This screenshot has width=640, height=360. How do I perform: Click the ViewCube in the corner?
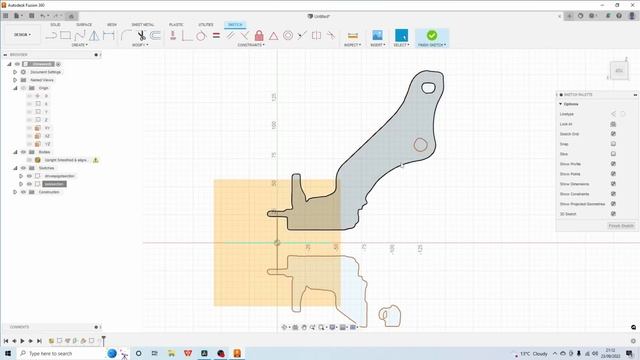click(619, 70)
